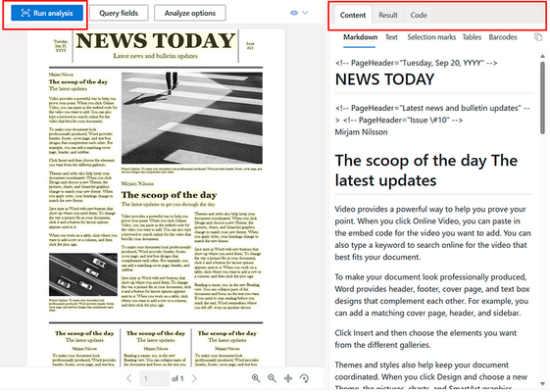
Task: Select the Content tab
Action: click(x=353, y=15)
